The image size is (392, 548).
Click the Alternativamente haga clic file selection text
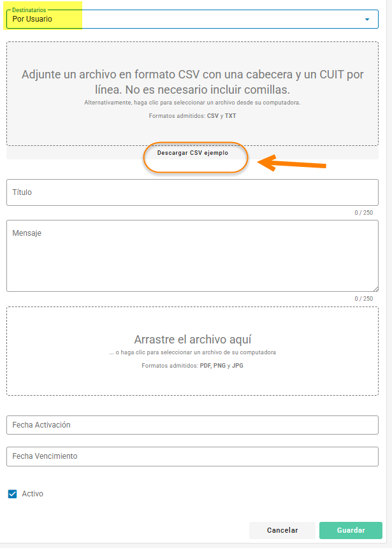pyautogui.click(x=192, y=103)
